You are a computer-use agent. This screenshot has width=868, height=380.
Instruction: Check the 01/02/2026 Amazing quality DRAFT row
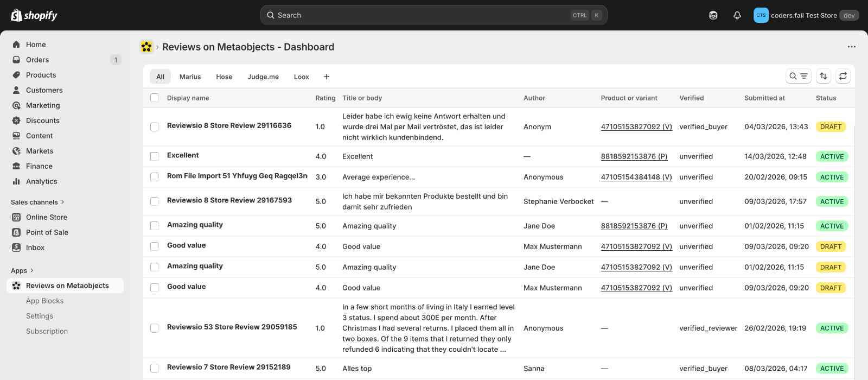[x=155, y=267]
